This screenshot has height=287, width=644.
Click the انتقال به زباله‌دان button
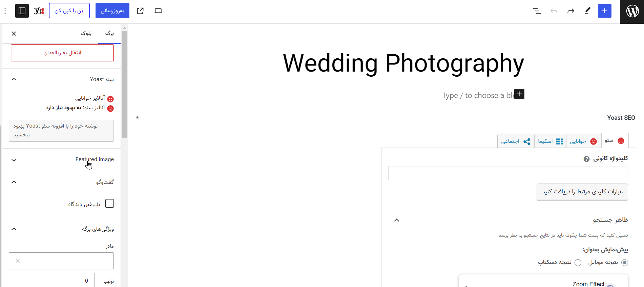click(62, 53)
